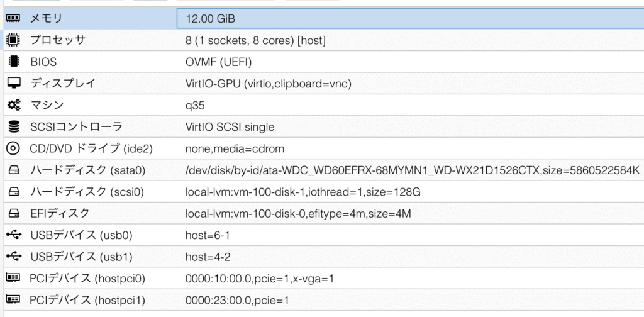
Task: Click the memory chip icon beside メモリ
Action: click(x=13, y=19)
